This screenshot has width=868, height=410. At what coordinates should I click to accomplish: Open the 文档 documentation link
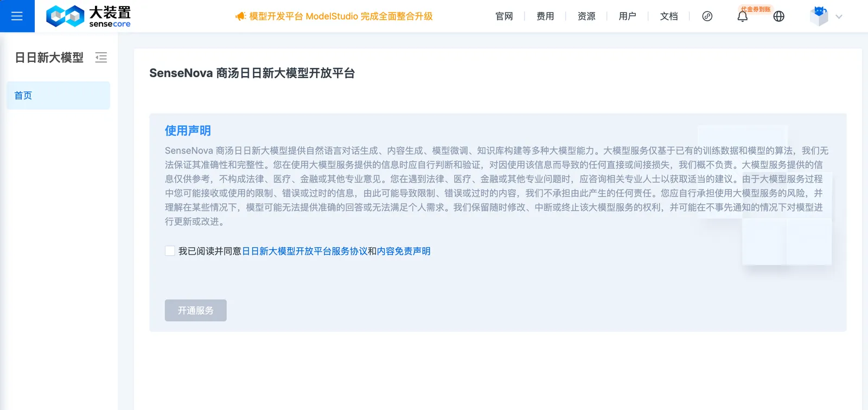[669, 16]
